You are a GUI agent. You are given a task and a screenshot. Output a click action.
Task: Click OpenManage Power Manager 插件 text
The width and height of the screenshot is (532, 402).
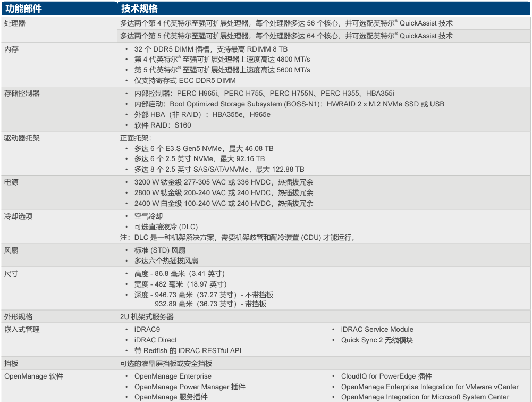click(190, 387)
